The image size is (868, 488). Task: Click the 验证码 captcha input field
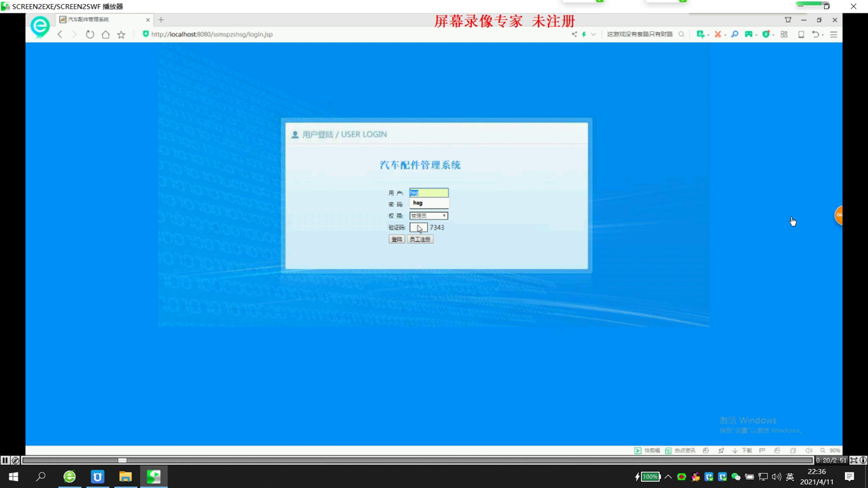(418, 227)
